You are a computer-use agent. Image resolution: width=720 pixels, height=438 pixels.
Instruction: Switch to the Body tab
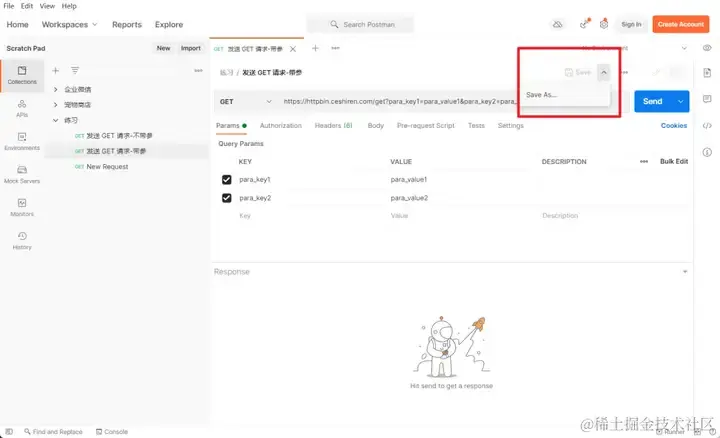376,125
